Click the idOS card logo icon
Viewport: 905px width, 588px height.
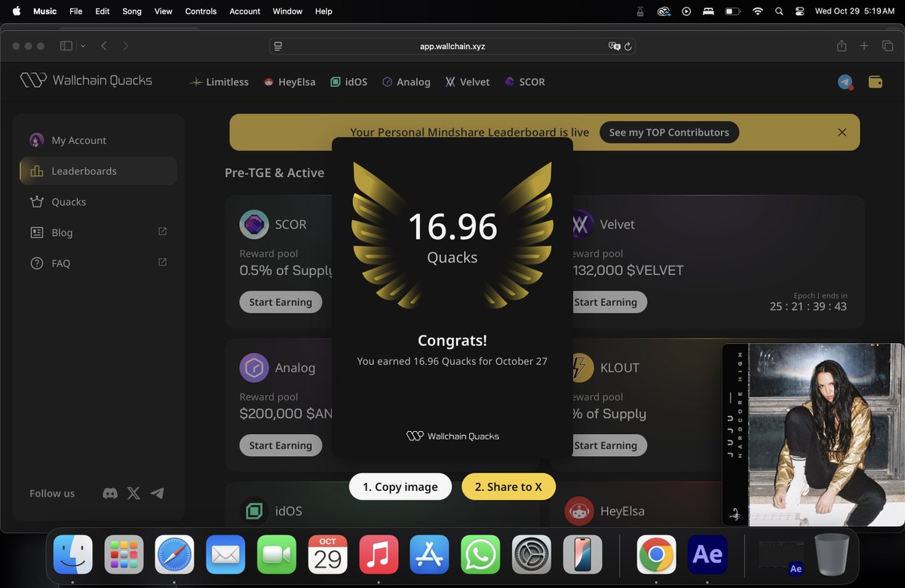click(254, 511)
